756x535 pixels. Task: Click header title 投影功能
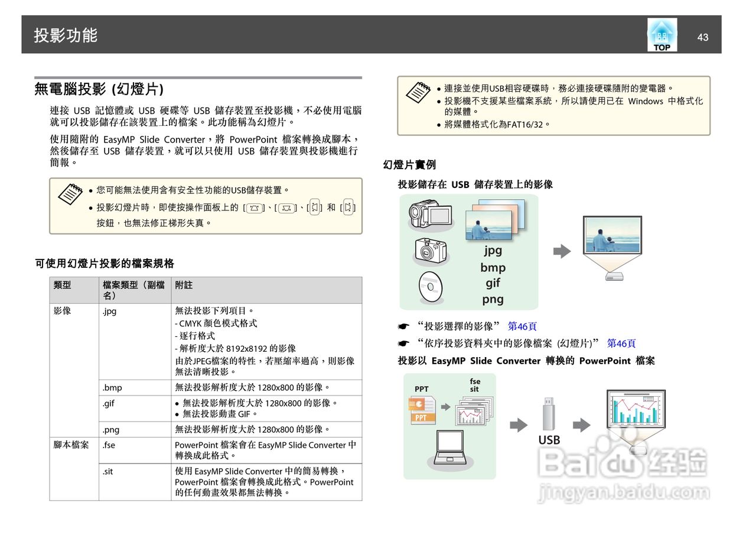point(66,35)
